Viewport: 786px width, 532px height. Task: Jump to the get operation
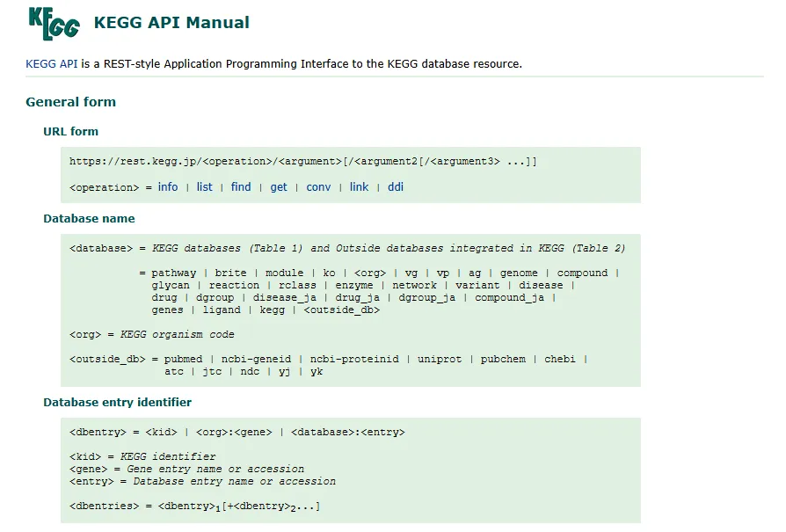(x=279, y=187)
